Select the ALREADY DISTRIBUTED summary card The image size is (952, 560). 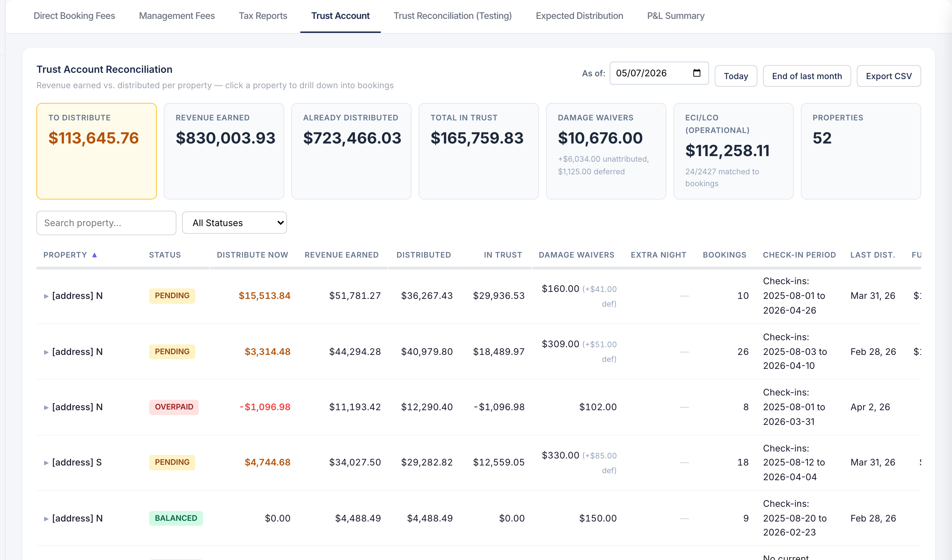tap(351, 151)
